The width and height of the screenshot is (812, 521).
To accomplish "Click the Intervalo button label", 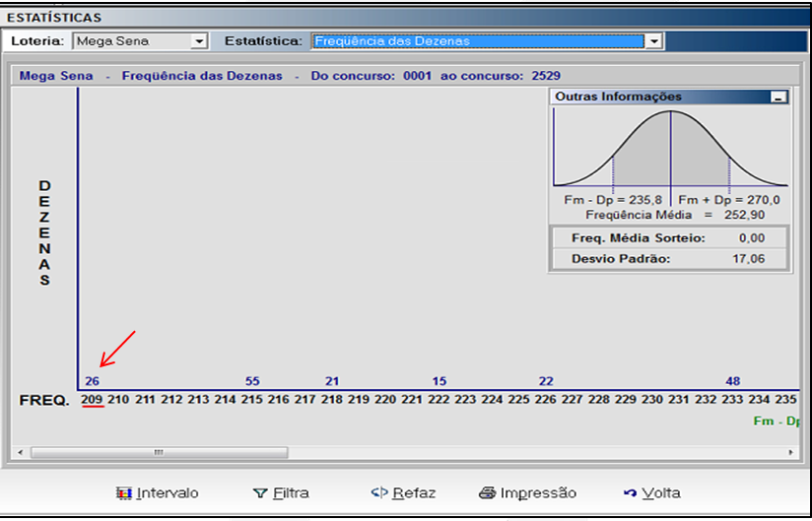I will 168,493.
